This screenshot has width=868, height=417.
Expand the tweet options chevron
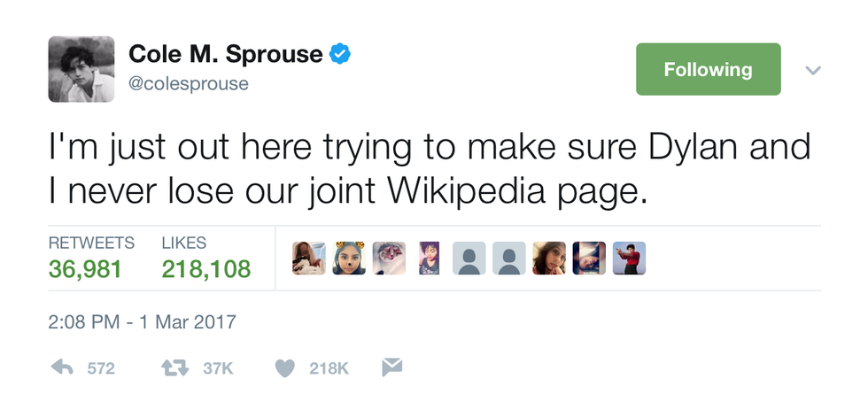point(813,70)
